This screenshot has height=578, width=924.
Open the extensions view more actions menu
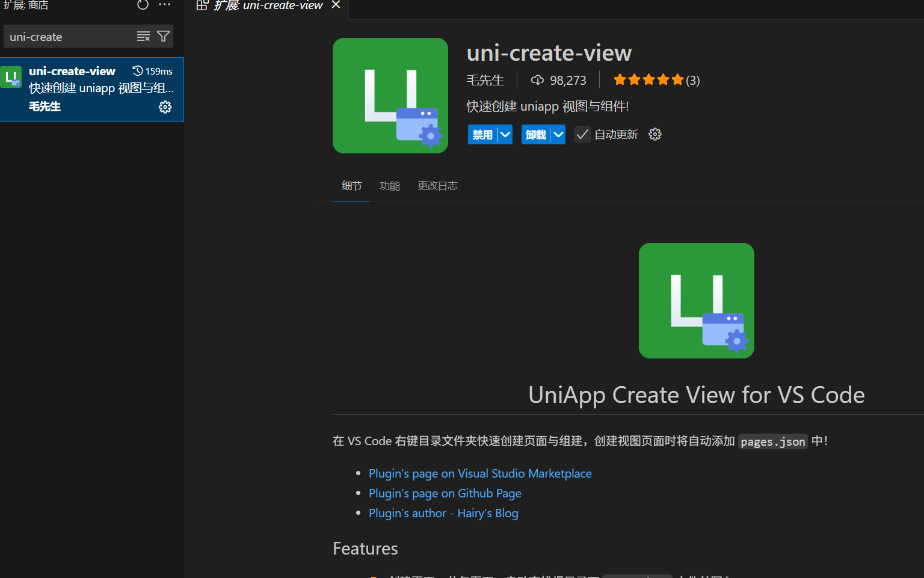(x=164, y=5)
